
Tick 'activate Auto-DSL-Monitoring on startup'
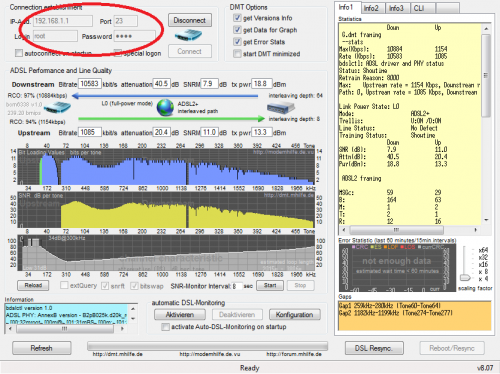[x=165, y=327]
